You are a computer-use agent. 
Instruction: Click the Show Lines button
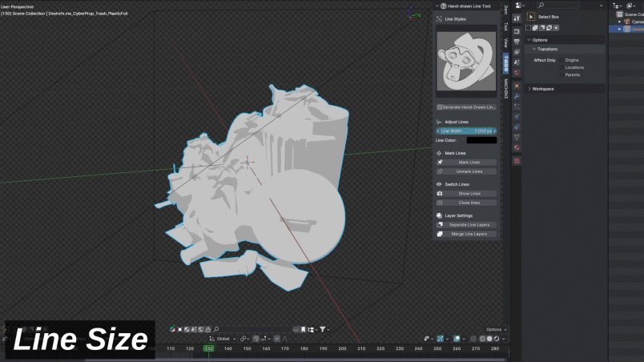coord(466,193)
